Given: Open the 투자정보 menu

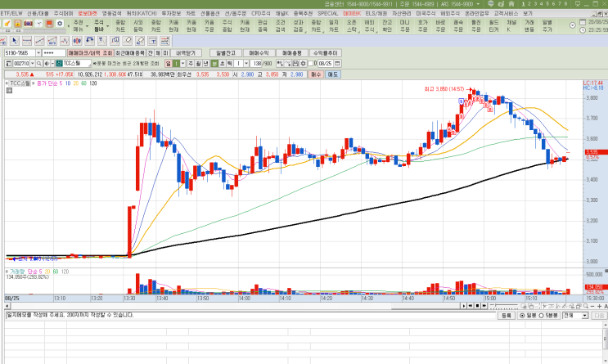Looking at the screenshot, I should coord(171,14).
